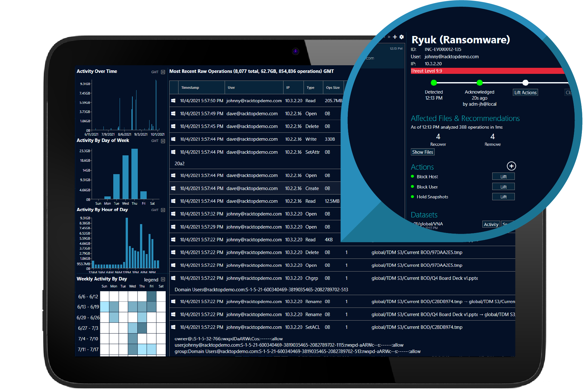The height and width of the screenshot is (389, 588).
Task: Click the Ryuk (Ransomware) incident title
Action: 460,40
